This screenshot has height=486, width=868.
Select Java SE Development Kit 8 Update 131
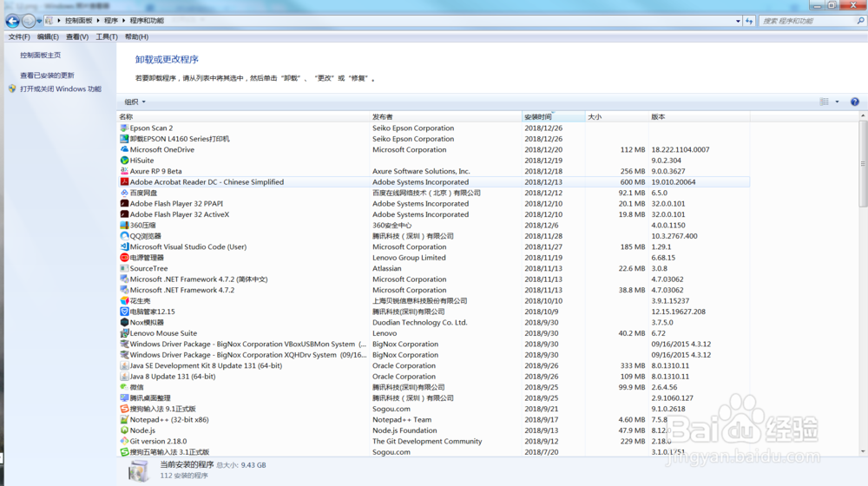click(434, 365)
